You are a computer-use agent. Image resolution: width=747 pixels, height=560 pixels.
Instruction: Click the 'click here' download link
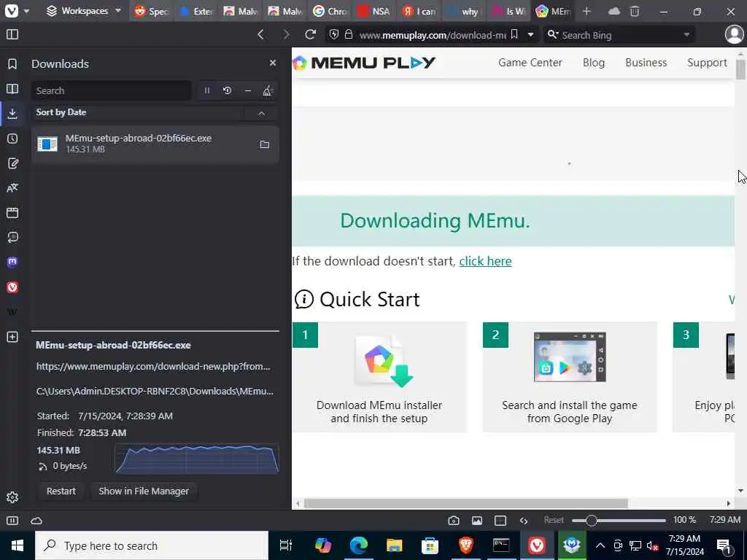click(485, 261)
